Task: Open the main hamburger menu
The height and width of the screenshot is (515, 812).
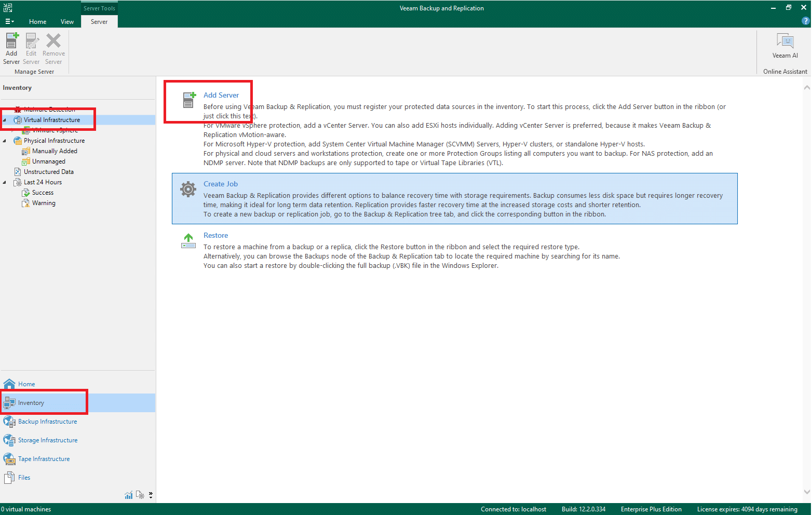Action: (x=9, y=21)
